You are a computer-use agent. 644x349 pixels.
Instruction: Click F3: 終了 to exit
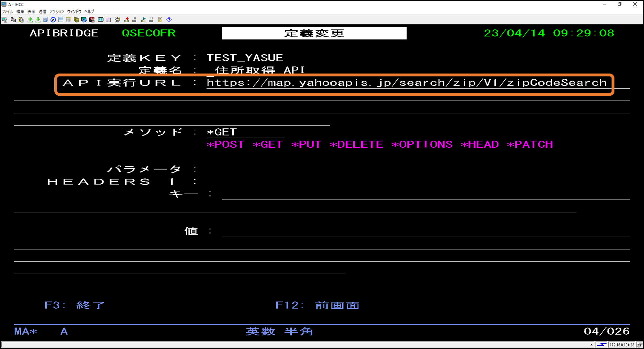74,305
